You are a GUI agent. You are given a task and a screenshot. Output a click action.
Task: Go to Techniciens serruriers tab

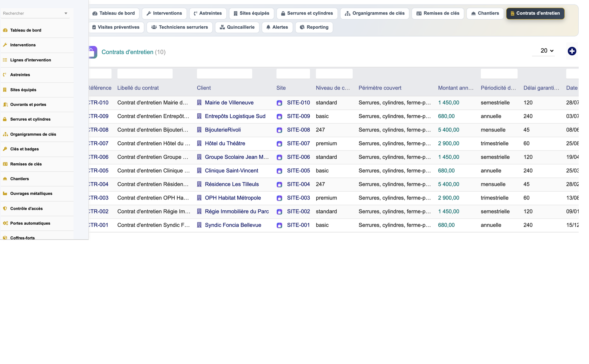(179, 27)
